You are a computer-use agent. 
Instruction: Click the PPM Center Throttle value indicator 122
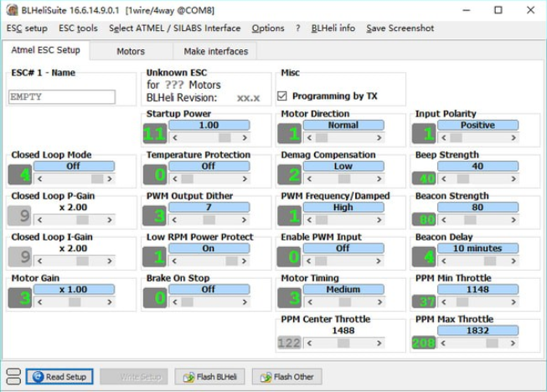tap(289, 343)
